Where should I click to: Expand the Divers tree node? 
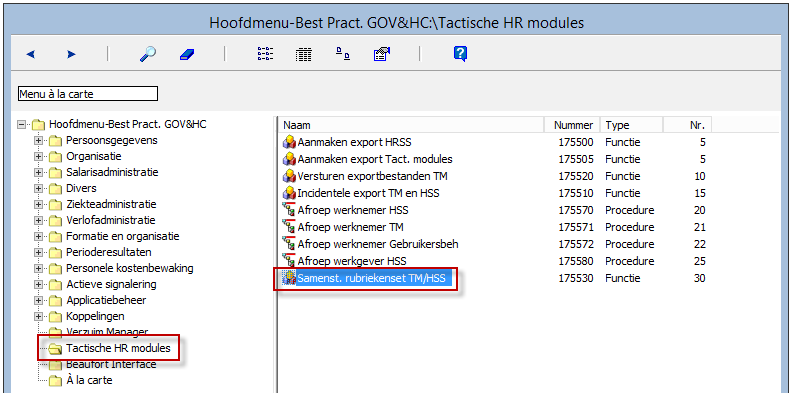pos(38,189)
